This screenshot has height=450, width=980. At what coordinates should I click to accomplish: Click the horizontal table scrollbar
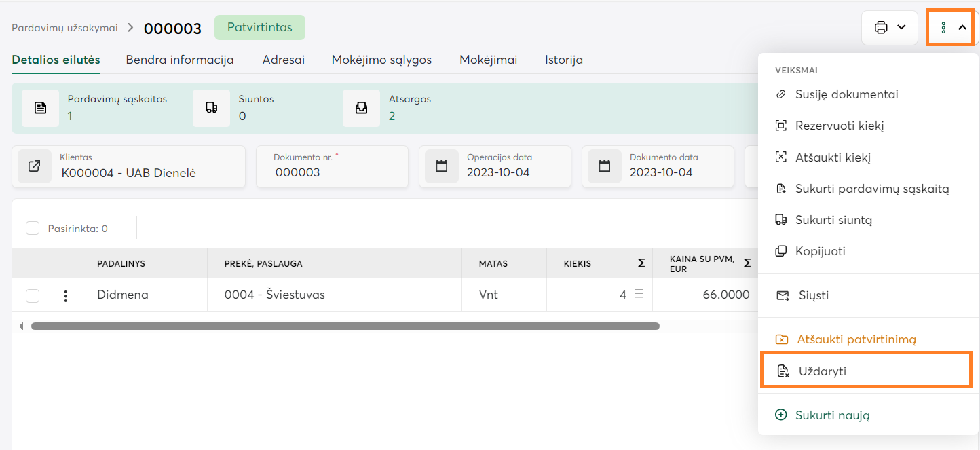(345, 326)
